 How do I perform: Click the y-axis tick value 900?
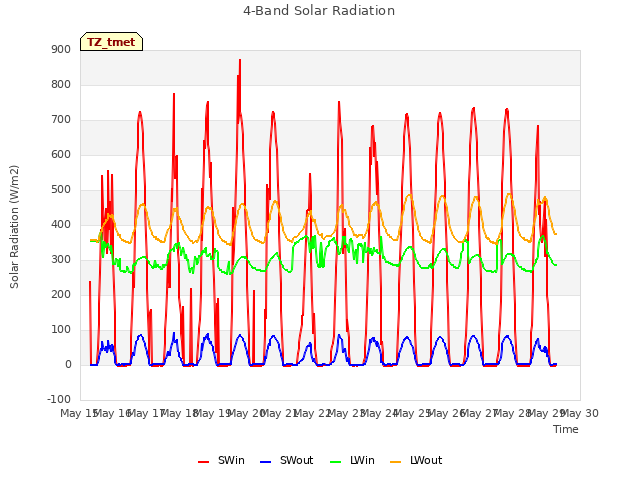[x=61, y=49]
